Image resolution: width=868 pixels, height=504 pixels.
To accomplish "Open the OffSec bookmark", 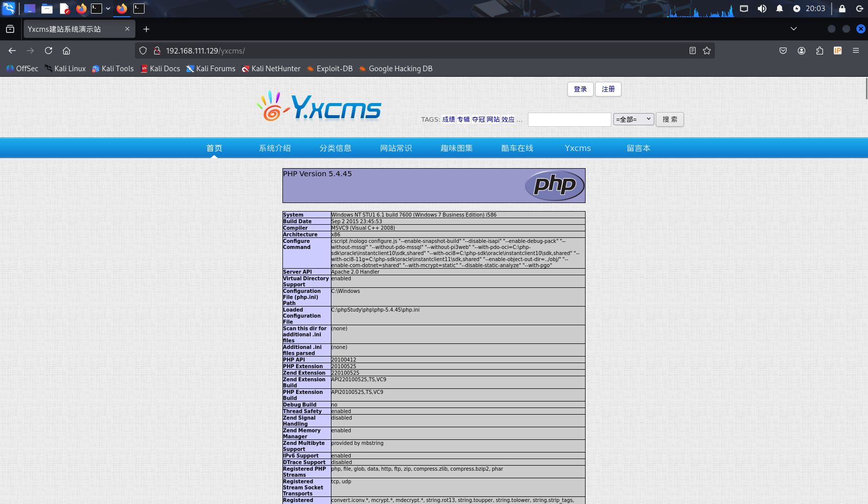I will coord(22,69).
